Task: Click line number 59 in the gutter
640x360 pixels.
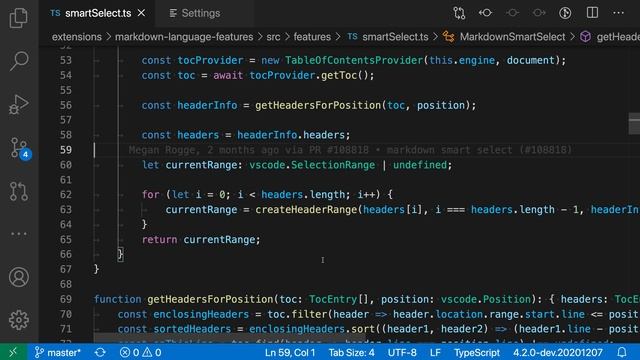Action: click(66, 150)
